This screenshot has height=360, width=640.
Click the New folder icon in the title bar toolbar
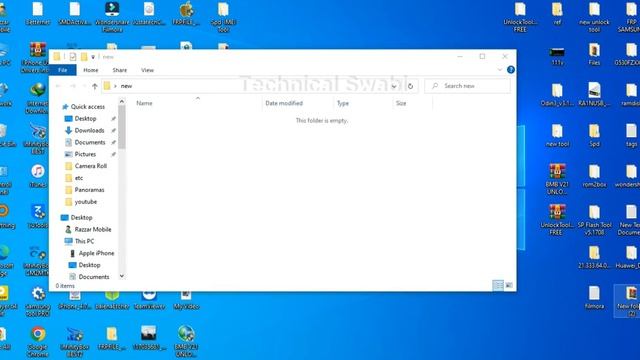pos(84,57)
